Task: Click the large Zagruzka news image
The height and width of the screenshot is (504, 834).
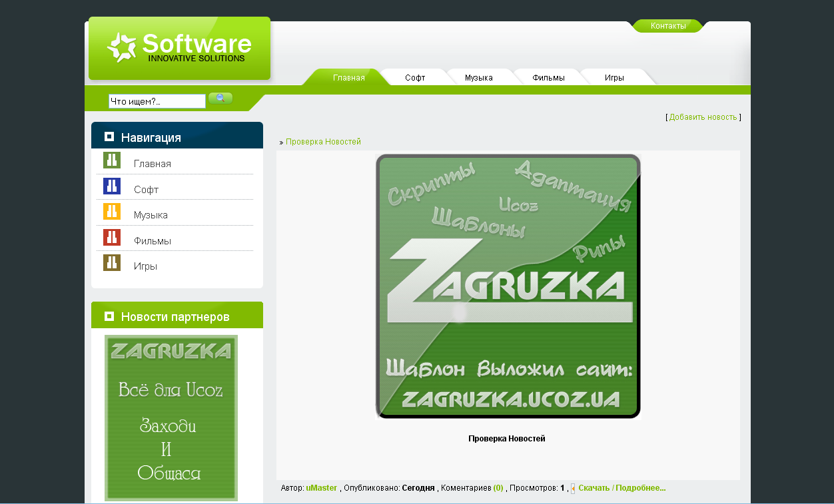Action: point(508,286)
